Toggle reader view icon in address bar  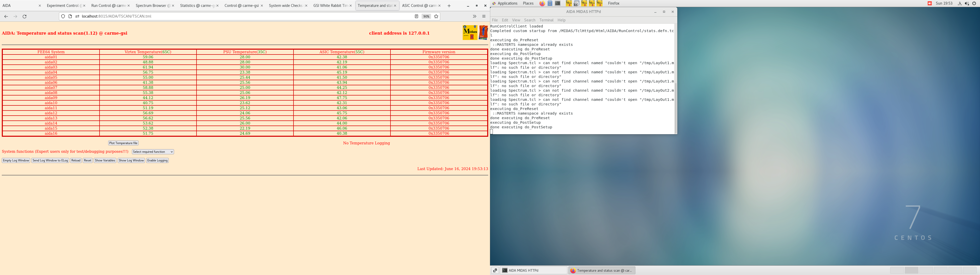416,16
